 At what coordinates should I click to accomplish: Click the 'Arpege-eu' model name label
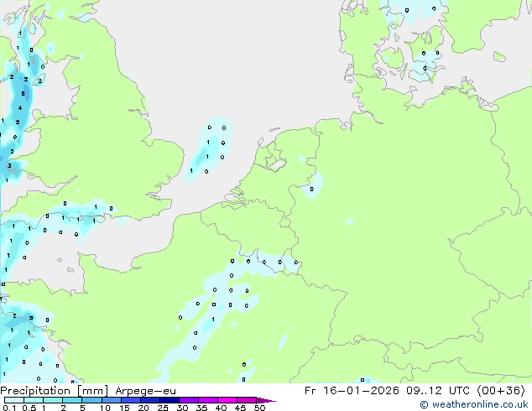(x=145, y=391)
